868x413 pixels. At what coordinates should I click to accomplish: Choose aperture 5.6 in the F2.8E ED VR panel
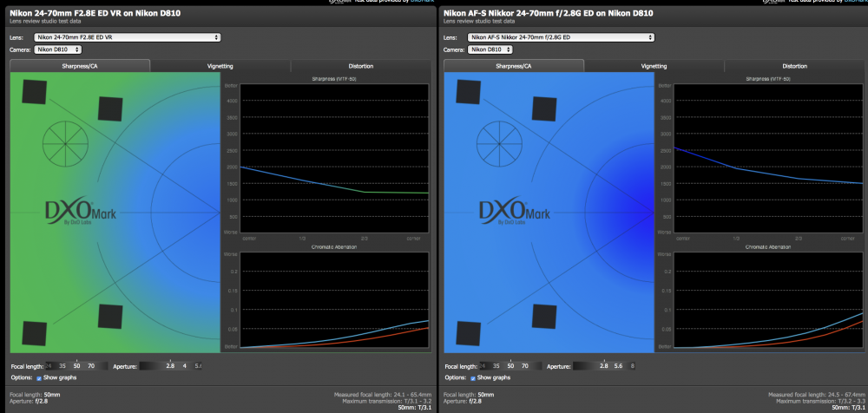tap(198, 366)
